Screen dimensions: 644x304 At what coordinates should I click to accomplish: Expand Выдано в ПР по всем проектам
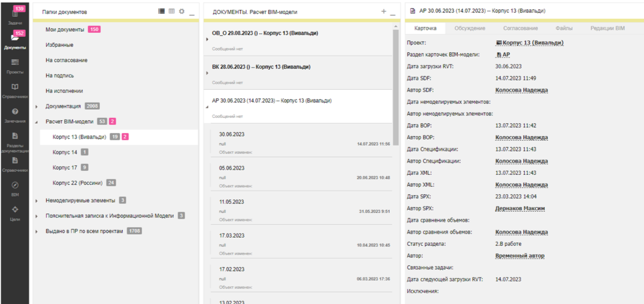(x=36, y=232)
